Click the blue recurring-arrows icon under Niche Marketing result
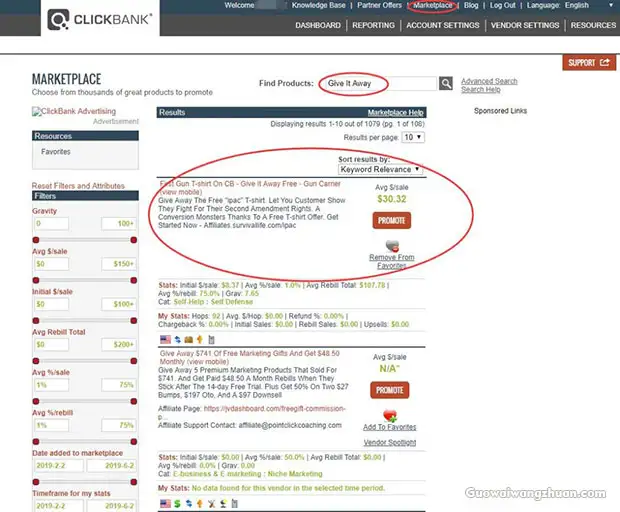The height and width of the screenshot is (512, 620). click(x=189, y=503)
